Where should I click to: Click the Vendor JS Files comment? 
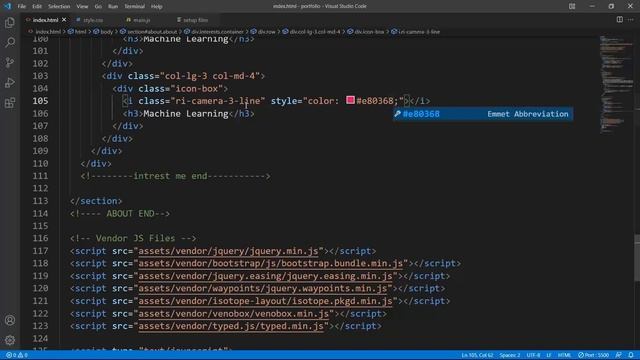[133, 238]
